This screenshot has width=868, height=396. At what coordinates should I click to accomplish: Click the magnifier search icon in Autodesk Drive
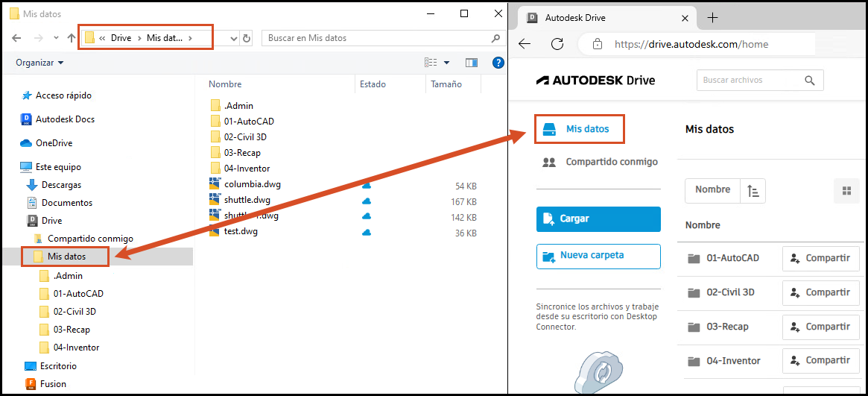[x=810, y=81]
